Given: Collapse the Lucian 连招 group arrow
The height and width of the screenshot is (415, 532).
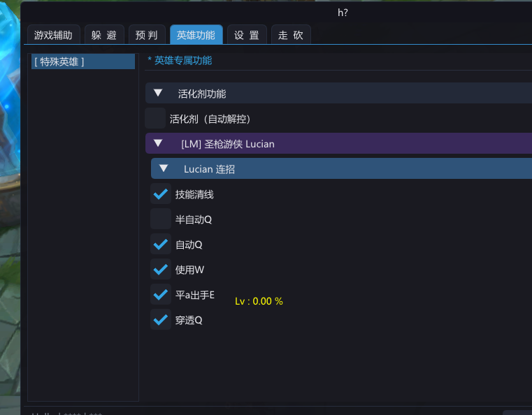Looking at the screenshot, I should point(163,168).
